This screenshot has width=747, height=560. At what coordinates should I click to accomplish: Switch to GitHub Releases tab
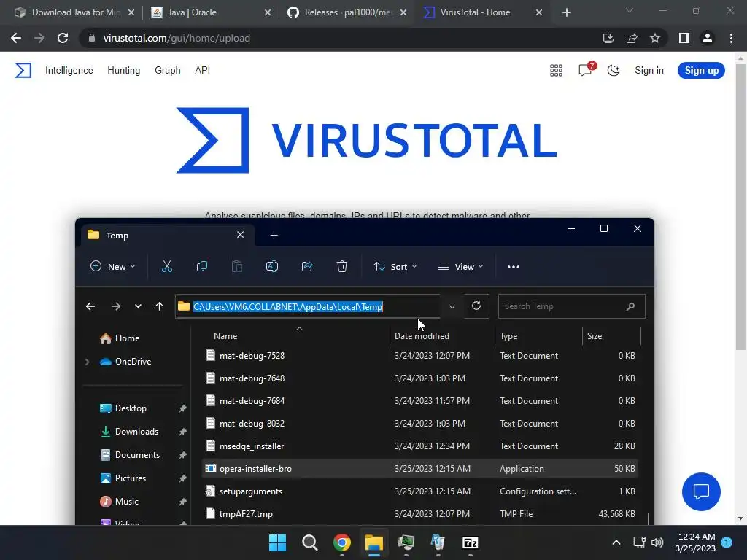(347, 12)
